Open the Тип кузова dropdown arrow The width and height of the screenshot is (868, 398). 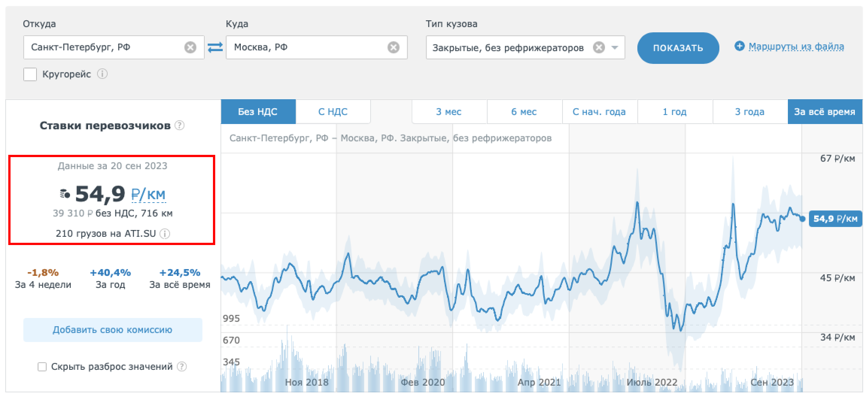(615, 48)
